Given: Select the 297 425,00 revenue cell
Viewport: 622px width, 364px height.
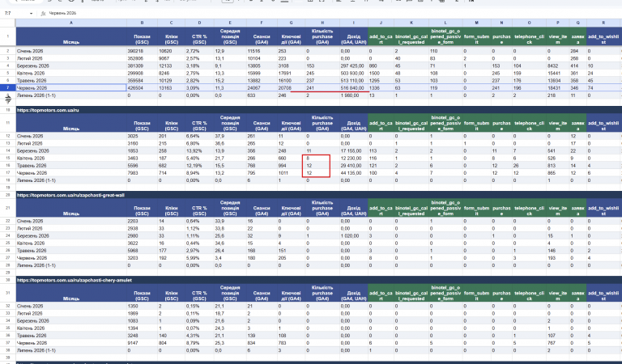Looking at the screenshot, I should click(354, 66).
